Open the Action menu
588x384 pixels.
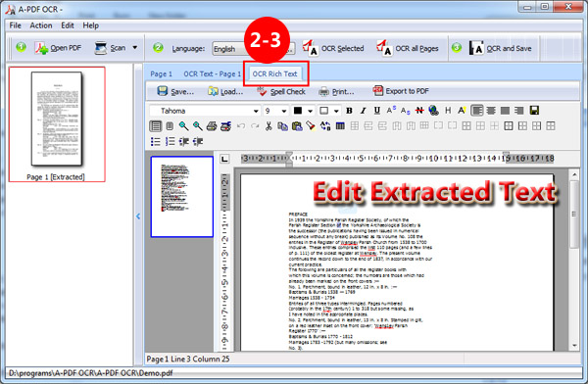point(41,25)
